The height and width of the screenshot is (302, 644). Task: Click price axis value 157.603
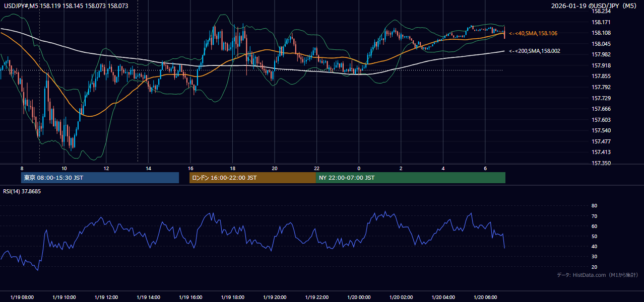(601, 120)
